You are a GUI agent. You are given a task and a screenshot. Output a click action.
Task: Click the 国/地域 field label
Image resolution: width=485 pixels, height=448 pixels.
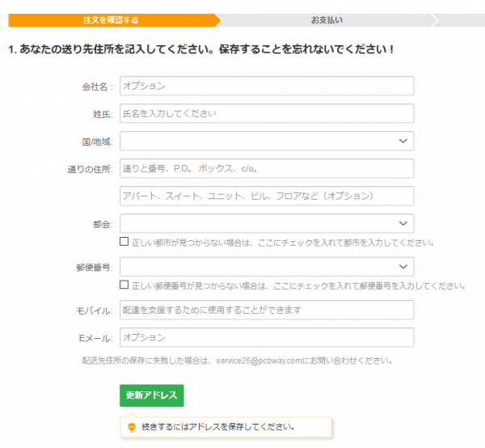tap(97, 142)
